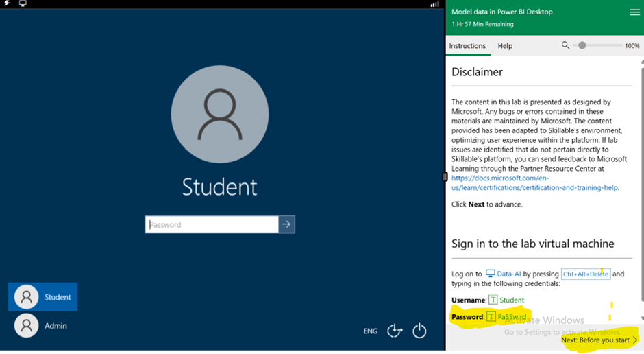
Task: Open the Ease of Access icon
Action: tap(395, 331)
